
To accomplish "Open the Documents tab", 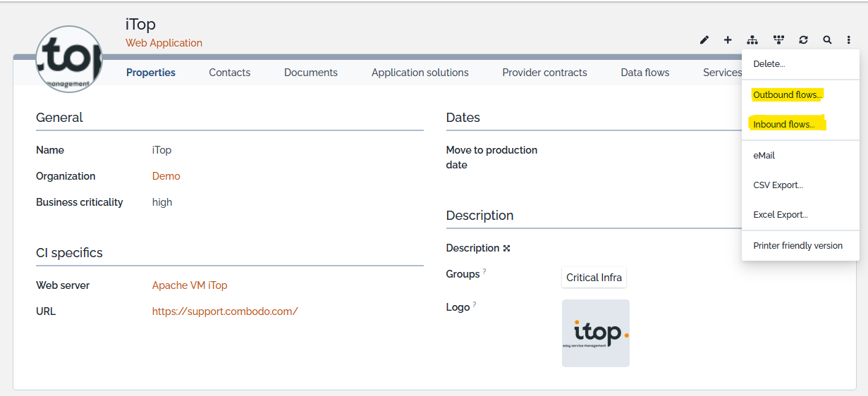I will (311, 73).
